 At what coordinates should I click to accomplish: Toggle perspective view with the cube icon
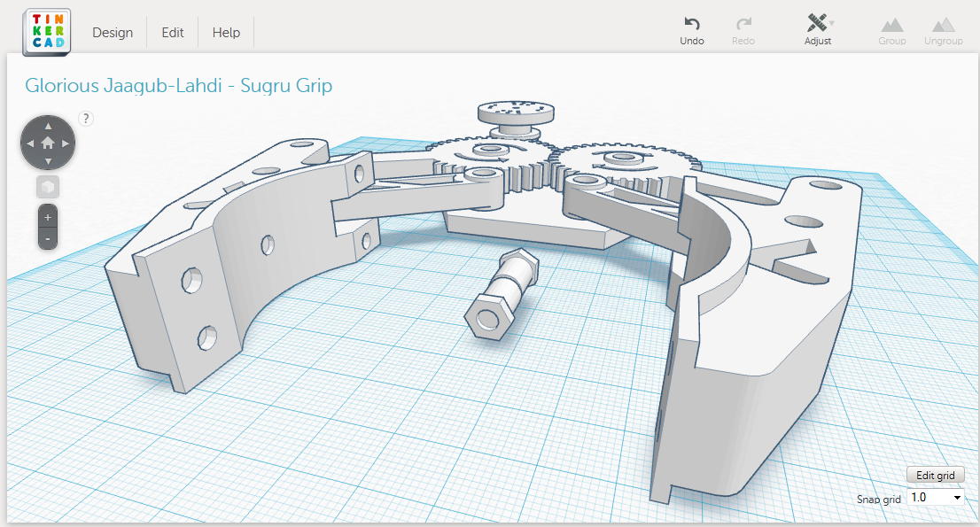(46, 186)
